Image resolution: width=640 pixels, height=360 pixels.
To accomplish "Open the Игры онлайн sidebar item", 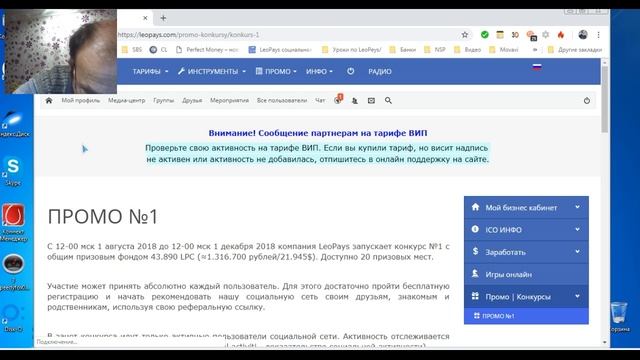I will [x=526, y=274].
